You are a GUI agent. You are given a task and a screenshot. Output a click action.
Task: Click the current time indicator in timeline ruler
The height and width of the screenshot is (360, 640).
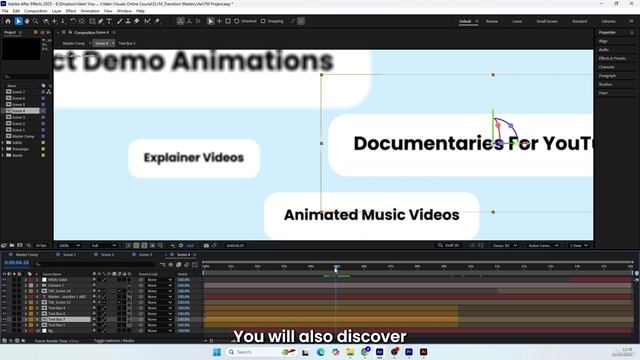pos(336,267)
